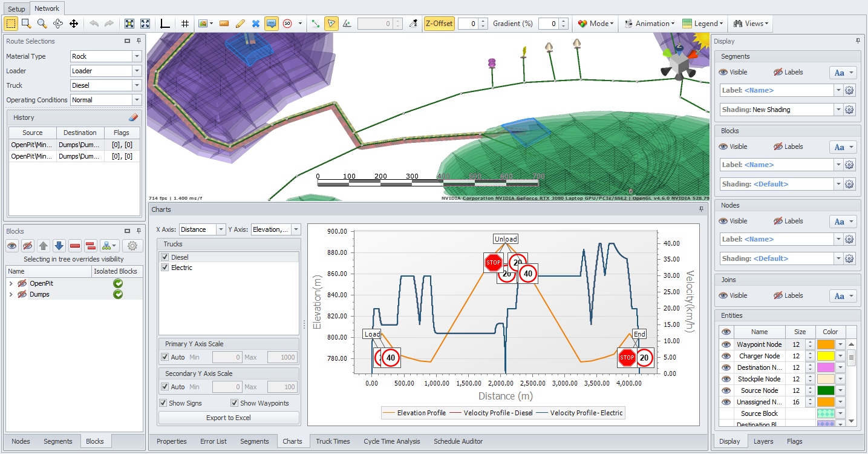Click the Z-Offset button
The height and width of the screenshot is (454, 868).
tap(439, 24)
